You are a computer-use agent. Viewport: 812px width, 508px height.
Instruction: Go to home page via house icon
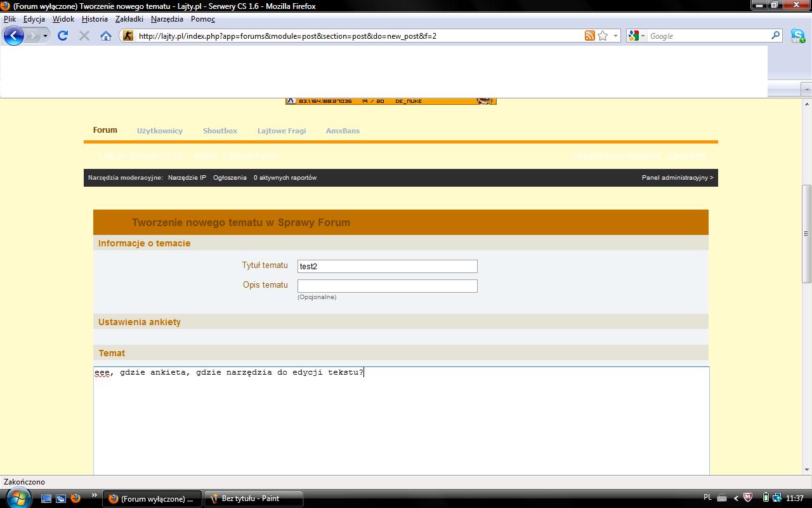tap(106, 36)
